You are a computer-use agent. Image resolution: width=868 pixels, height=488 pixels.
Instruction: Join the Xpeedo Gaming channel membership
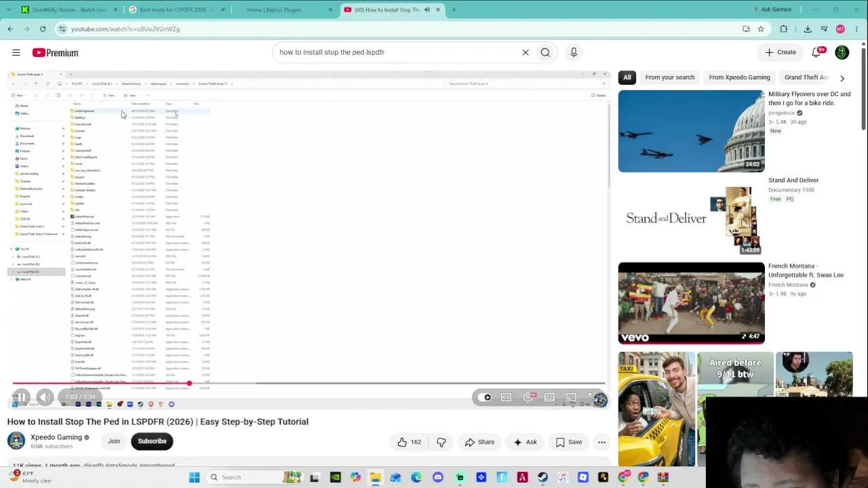tap(114, 441)
